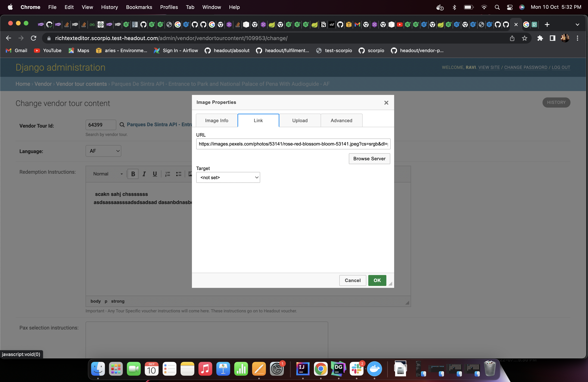
Task: Switch to Upload tab
Action: 300,120
